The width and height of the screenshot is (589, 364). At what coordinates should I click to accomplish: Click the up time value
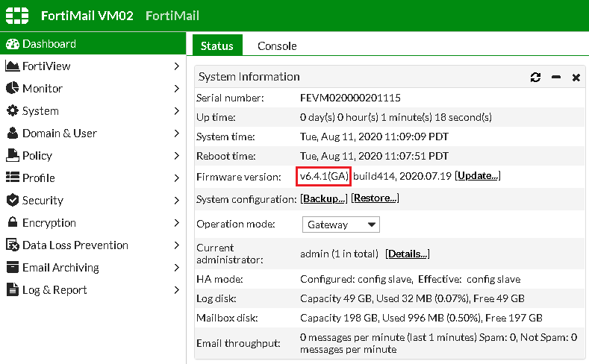[x=396, y=117]
